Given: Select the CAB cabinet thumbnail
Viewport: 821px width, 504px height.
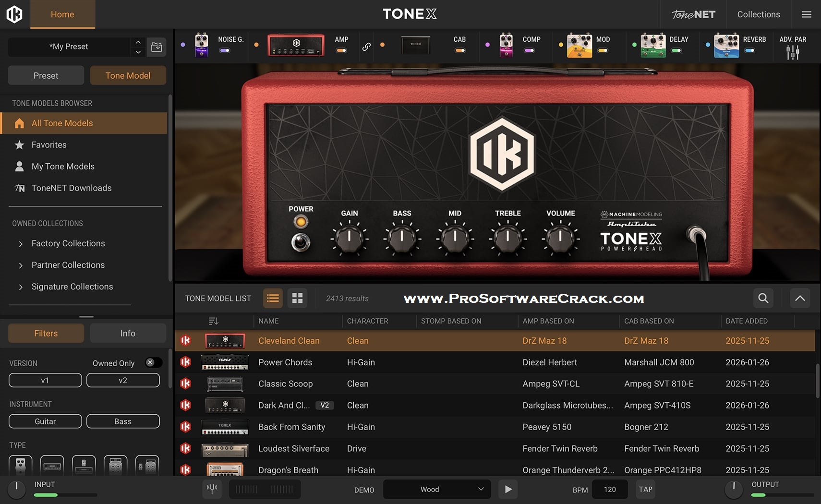Looking at the screenshot, I should [416, 45].
